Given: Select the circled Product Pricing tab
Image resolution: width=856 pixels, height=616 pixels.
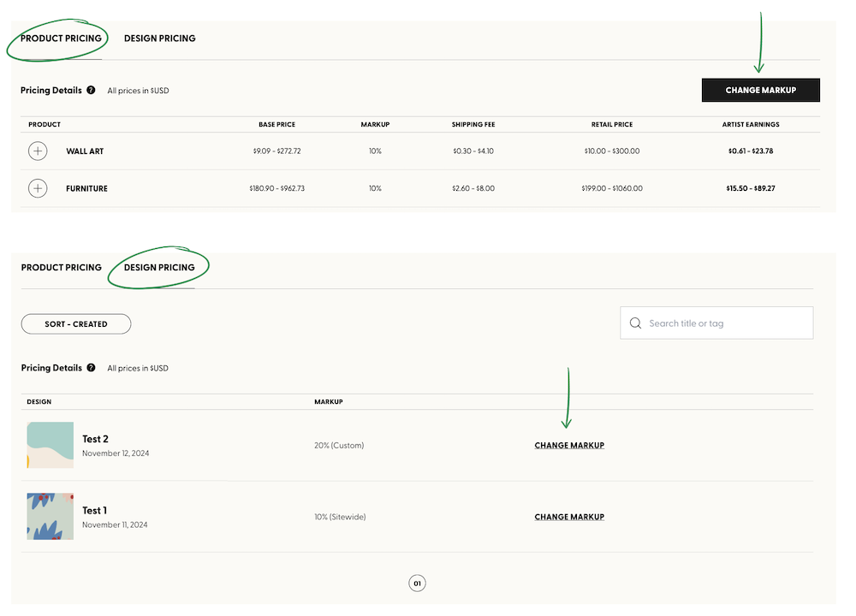Looking at the screenshot, I should pyautogui.click(x=61, y=38).
